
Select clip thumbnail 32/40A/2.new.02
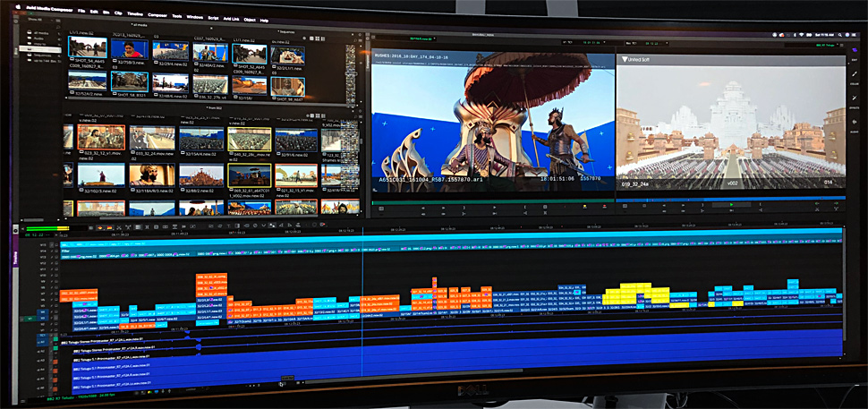click(x=210, y=53)
